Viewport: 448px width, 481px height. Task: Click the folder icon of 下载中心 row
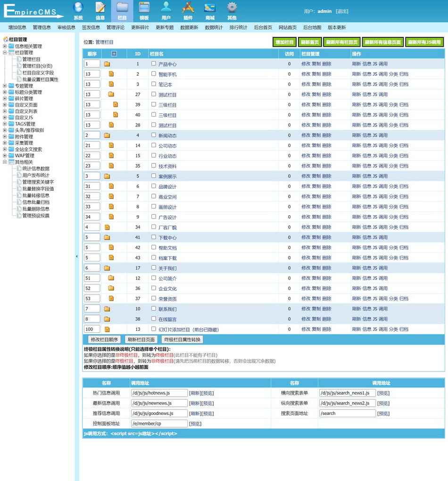pos(107,237)
